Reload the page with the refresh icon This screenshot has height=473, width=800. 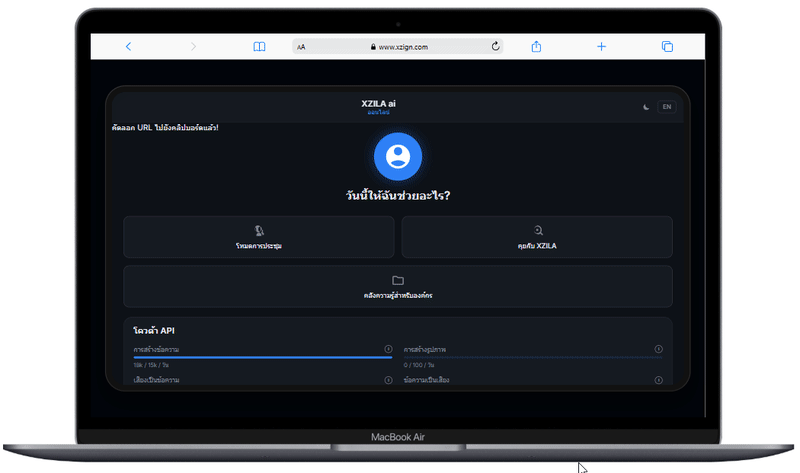(495, 46)
